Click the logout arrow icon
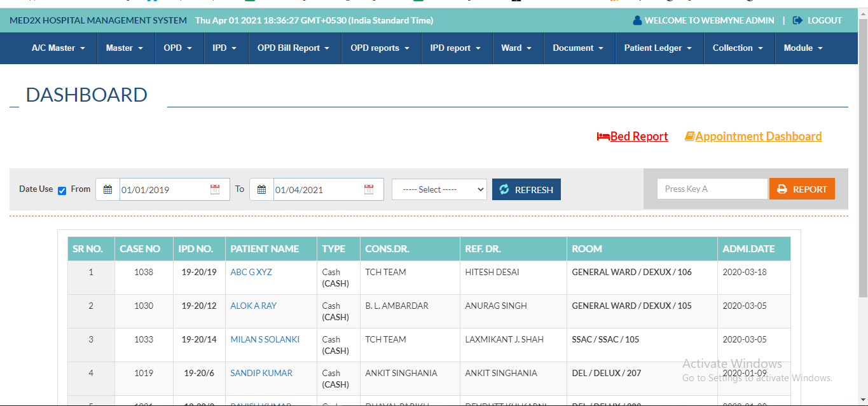This screenshot has width=868, height=406. (797, 20)
